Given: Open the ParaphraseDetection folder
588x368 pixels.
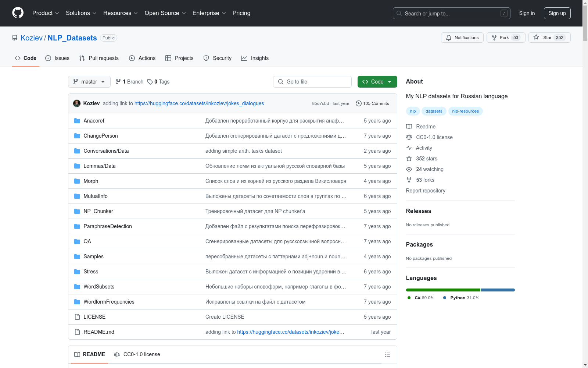Looking at the screenshot, I should coord(108,226).
